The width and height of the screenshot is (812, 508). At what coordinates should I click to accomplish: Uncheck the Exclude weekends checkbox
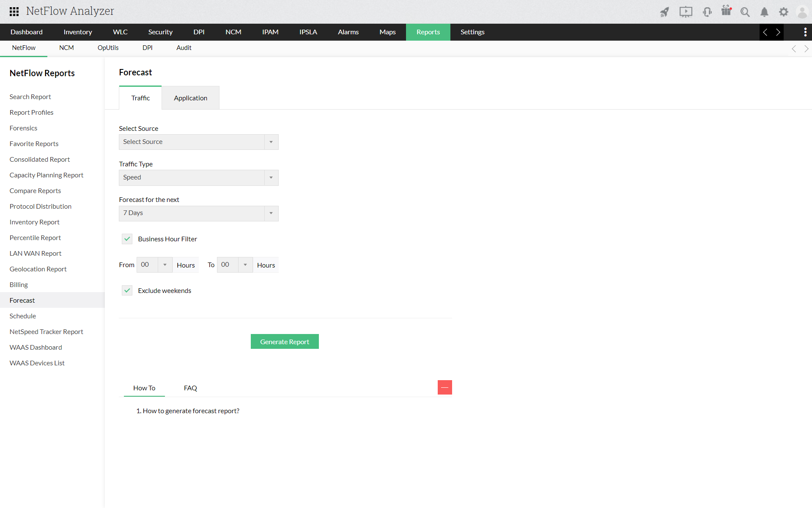pyautogui.click(x=127, y=290)
